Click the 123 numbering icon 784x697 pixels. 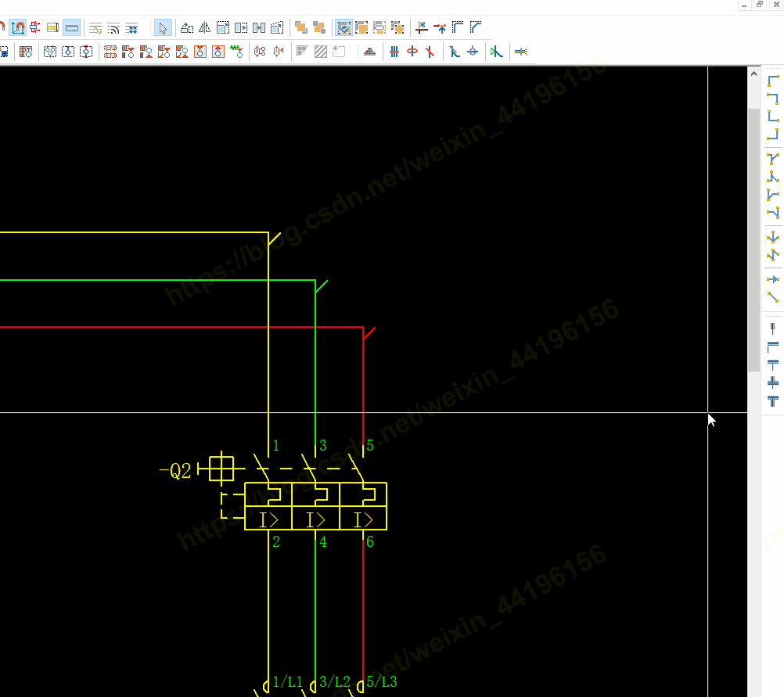click(x=52, y=28)
